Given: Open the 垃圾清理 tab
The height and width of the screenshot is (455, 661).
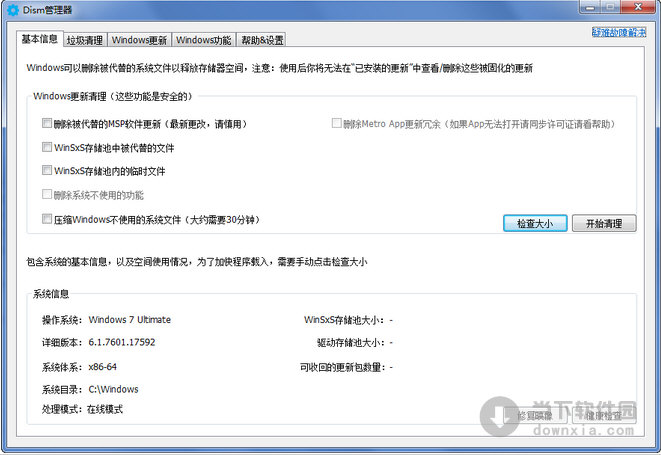Looking at the screenshot, I should 85,40.
